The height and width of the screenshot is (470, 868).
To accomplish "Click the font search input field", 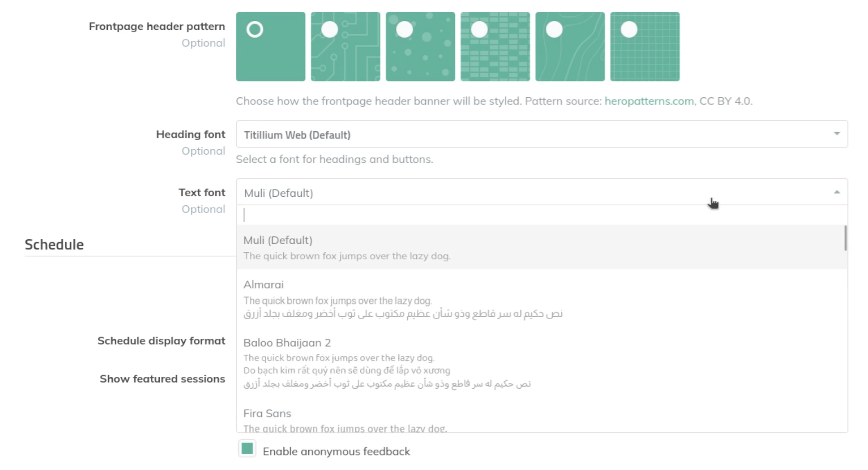I will tap(542, 215).
